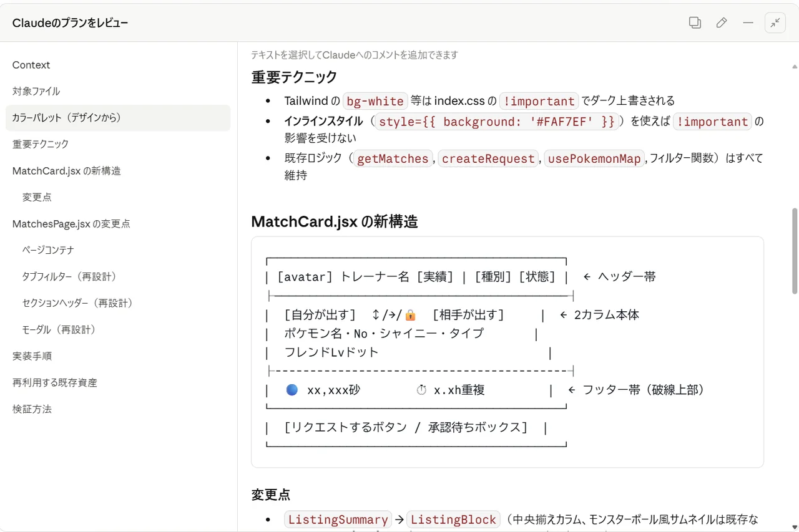Screen dimensions: 799x532
Task: Select カラーパレット(デザインから) sidebar item
Action: pyautogui.click(x=66, y=117)
